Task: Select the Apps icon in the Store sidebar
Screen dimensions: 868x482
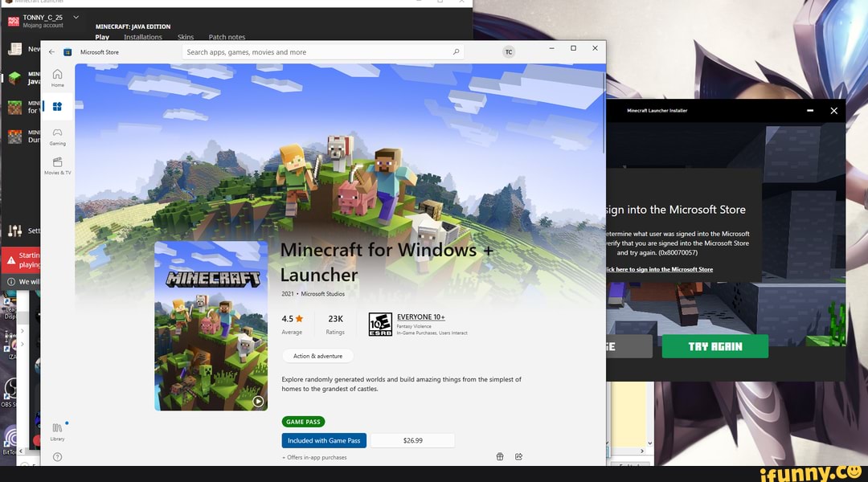Action: pos(57,105)
